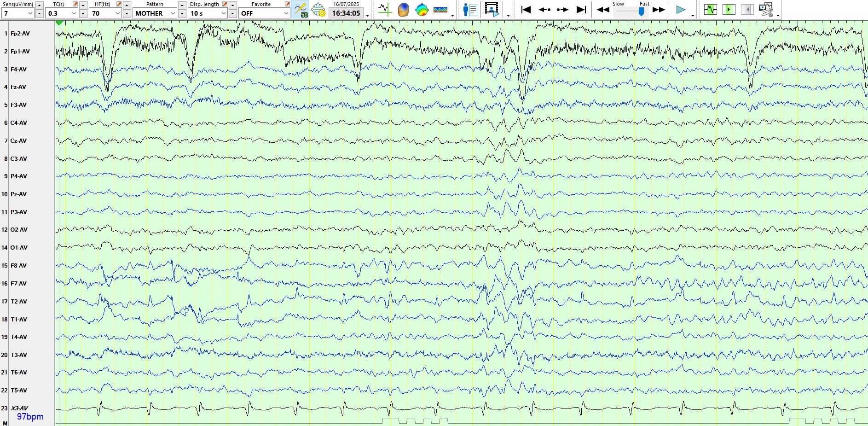Select the F8-AV channel label

19,266
